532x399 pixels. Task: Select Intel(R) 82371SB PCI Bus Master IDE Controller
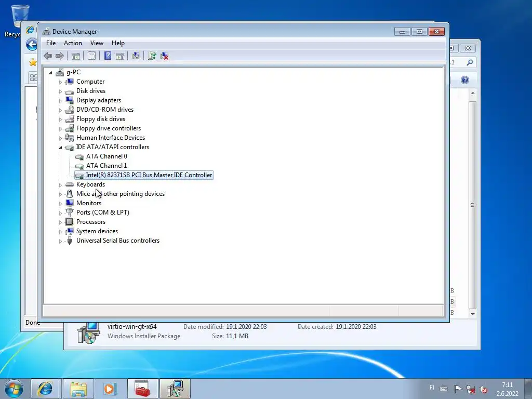(149, 175)
